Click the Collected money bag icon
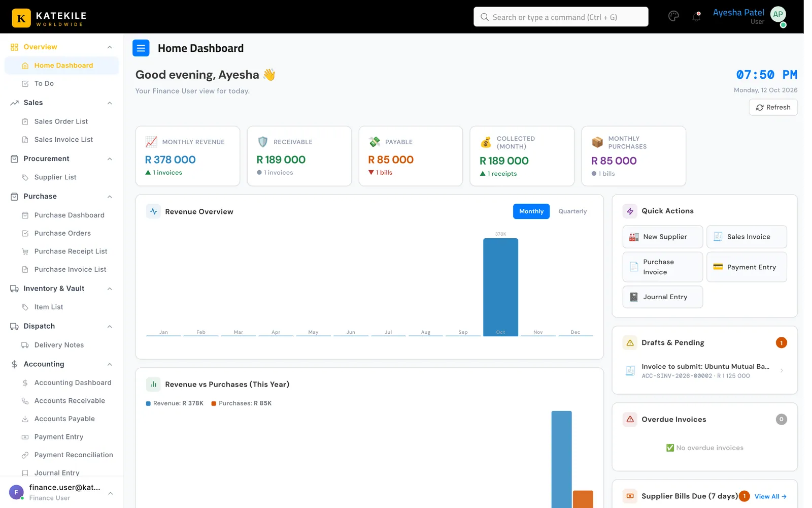Screen dimensions: 812x508 pos(486,142)
